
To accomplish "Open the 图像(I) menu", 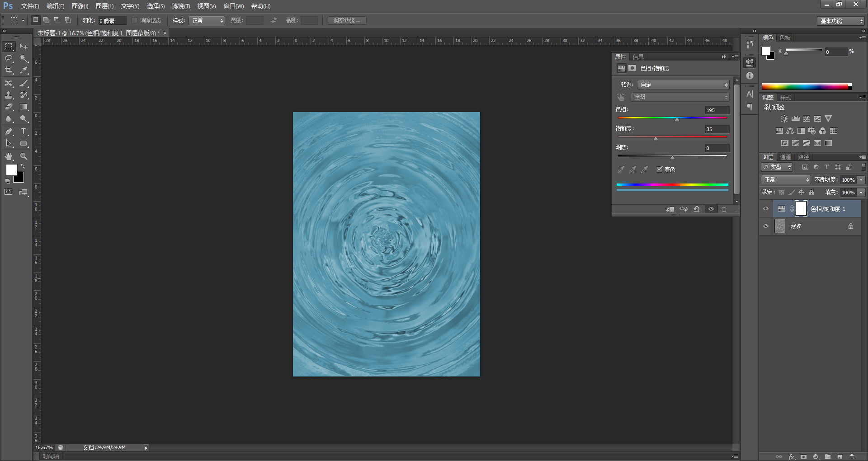I will [x=80, y=6].
